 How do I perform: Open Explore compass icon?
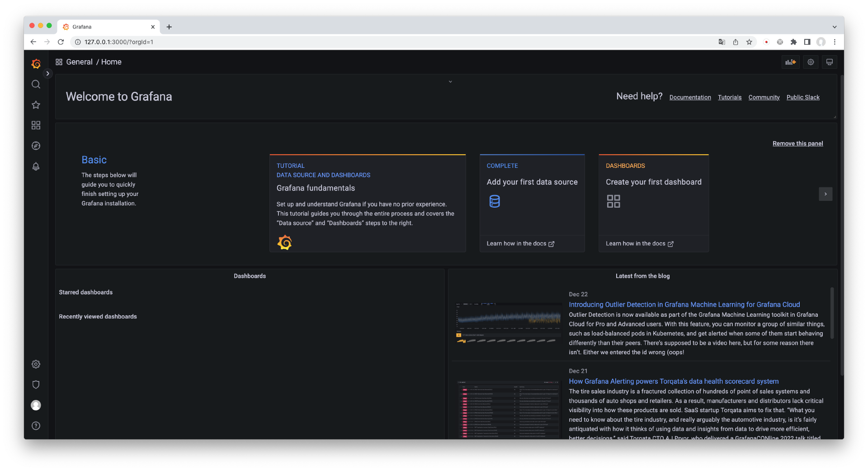pos(36,146)
